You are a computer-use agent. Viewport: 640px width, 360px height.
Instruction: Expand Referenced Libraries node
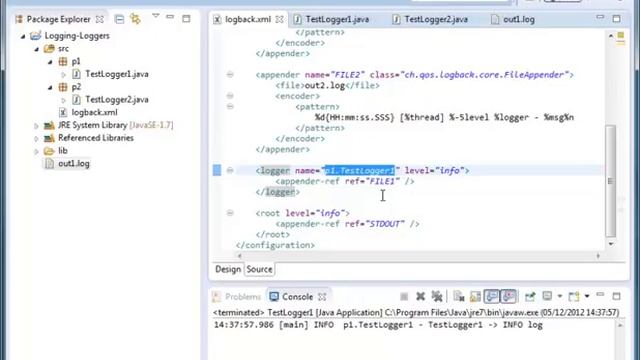tap(36, 138)
